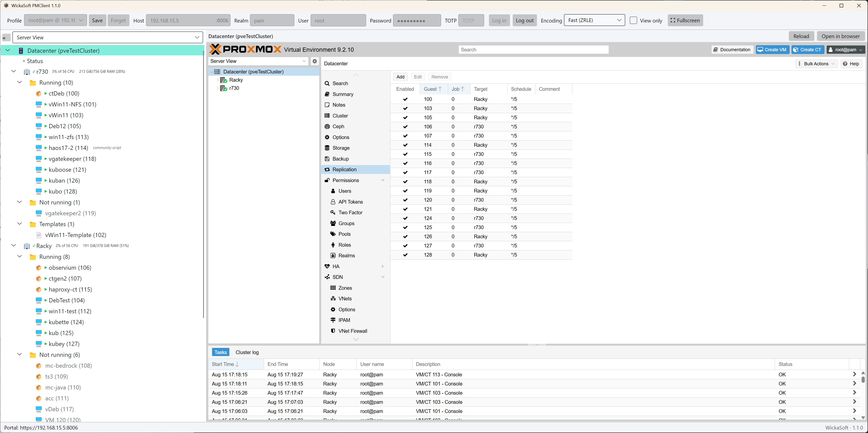The image size is (868, 433).
Task: Open the Profile dropdown root@pam
Action: coord(55,21)
